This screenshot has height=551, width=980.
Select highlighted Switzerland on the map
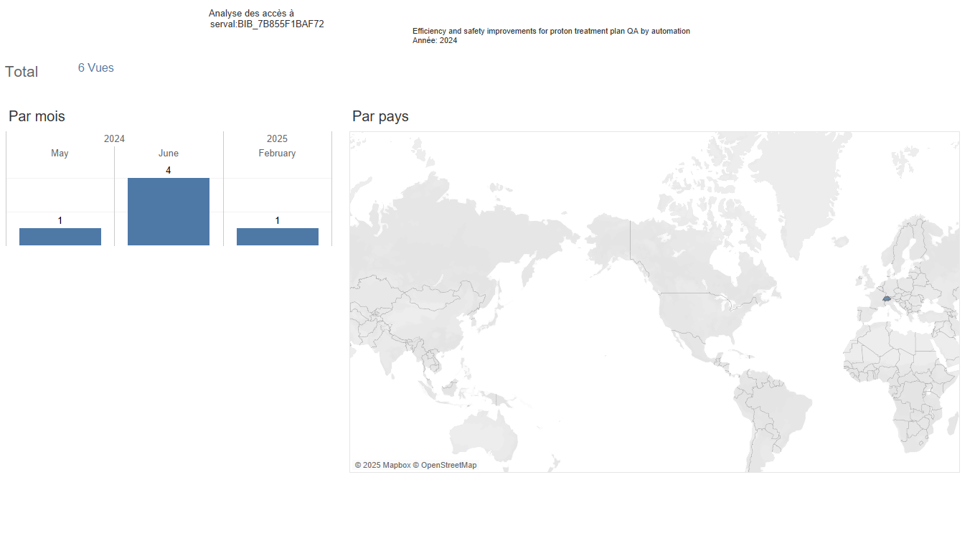click(887, 298)
